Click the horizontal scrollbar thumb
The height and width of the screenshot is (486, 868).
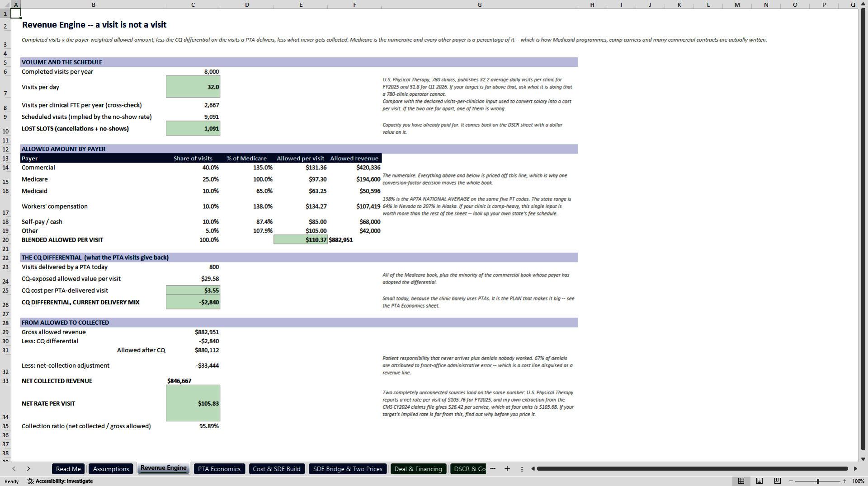coord(692,469)
